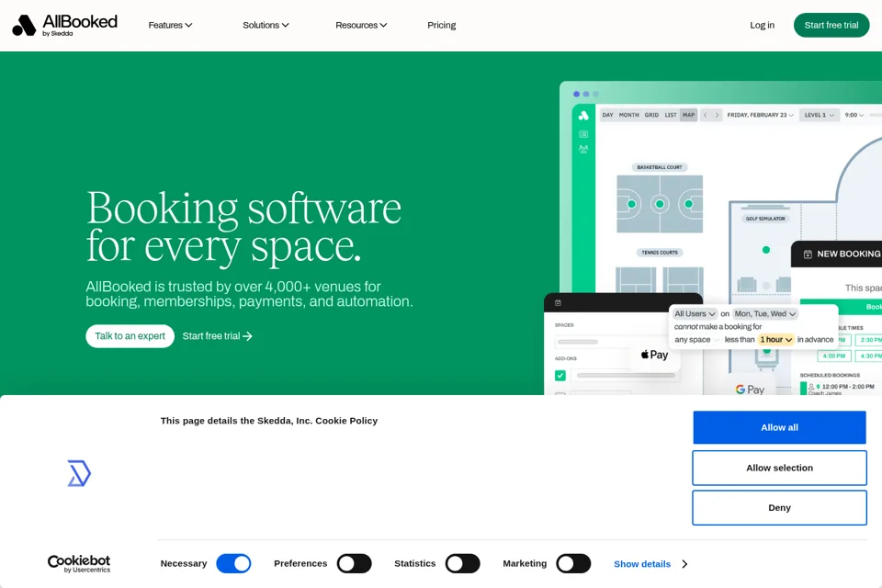Click the NEW BOOKING panel header
The width and height of the screenshot is (882, 588).
[836, 254]
